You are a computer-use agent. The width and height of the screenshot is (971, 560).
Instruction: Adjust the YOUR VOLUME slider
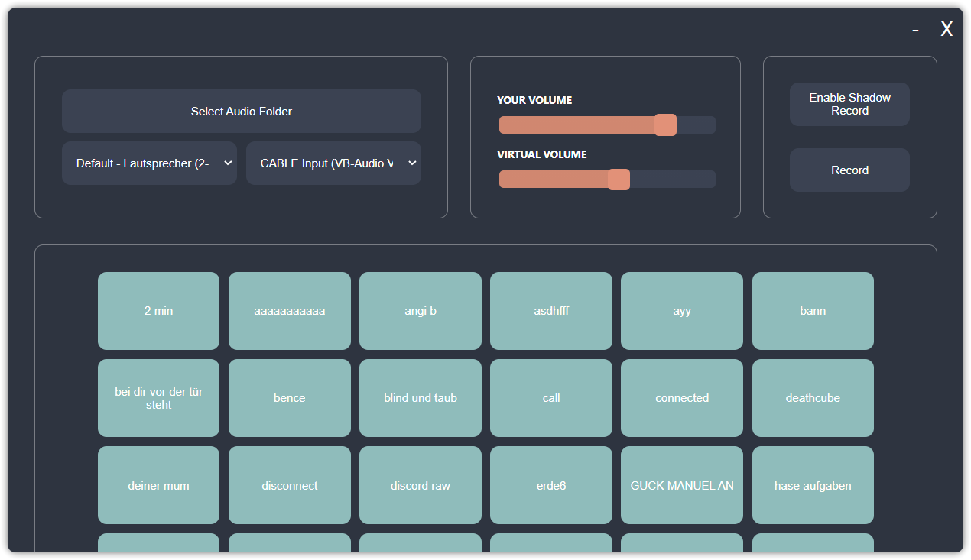(607, 125)
